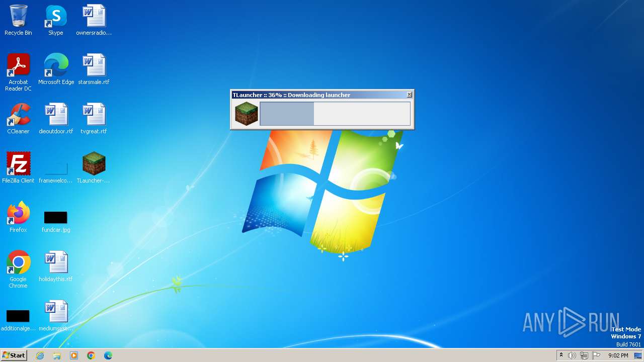This screenshot has height=362, width=644.
Task: Open Google Chrome desktop shortcut
Action: click(18, 269)
